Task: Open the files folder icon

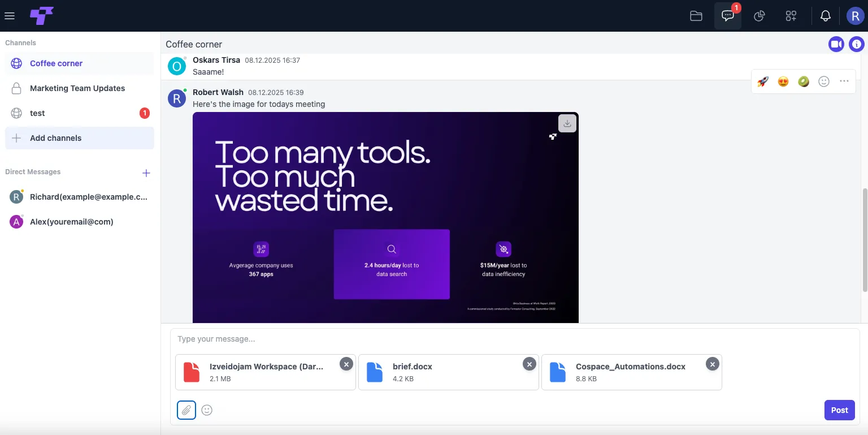Action: point(696,16)
